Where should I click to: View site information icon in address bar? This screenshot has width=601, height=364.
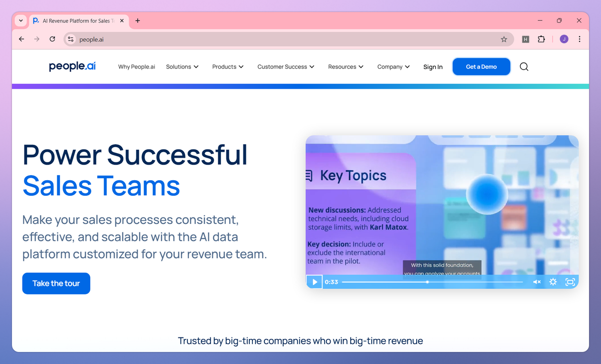tap(71, 39)
